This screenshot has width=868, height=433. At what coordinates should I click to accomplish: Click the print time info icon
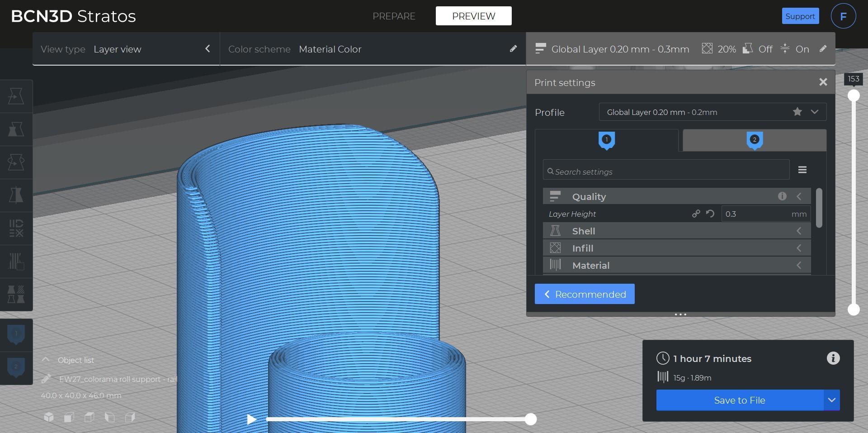coord(833,358)
